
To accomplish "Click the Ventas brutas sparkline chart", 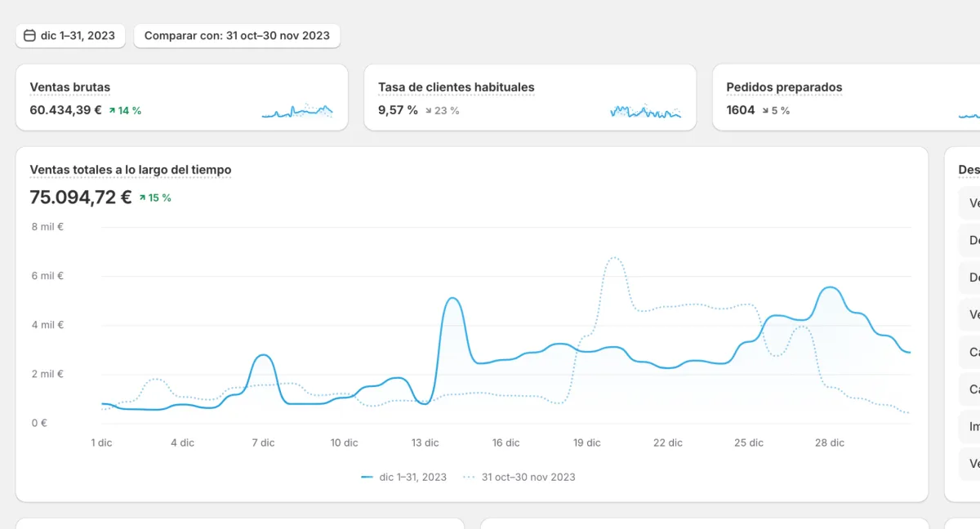I will [x=297, y=111].
